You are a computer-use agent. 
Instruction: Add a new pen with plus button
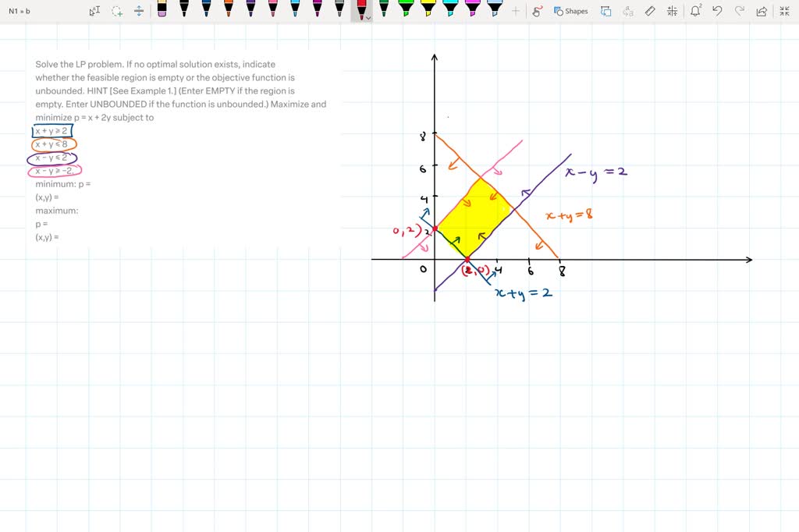(516, 11)
